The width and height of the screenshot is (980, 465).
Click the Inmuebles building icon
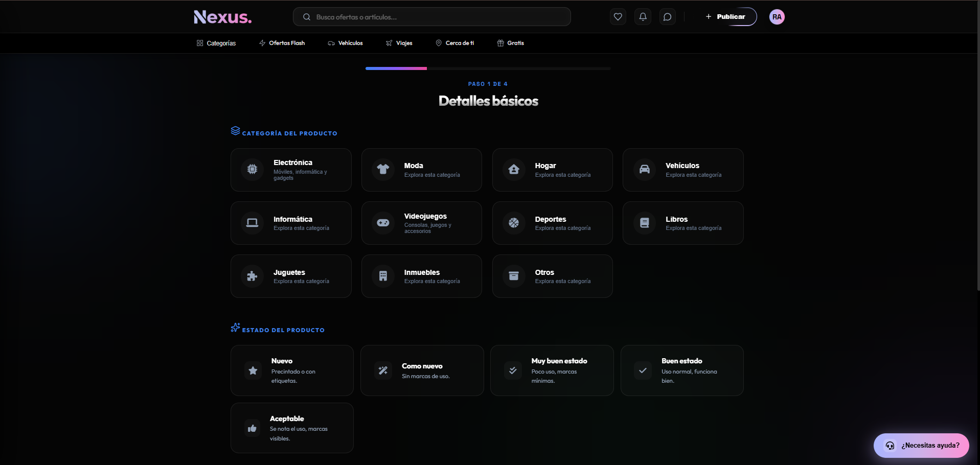click(383, 276)
